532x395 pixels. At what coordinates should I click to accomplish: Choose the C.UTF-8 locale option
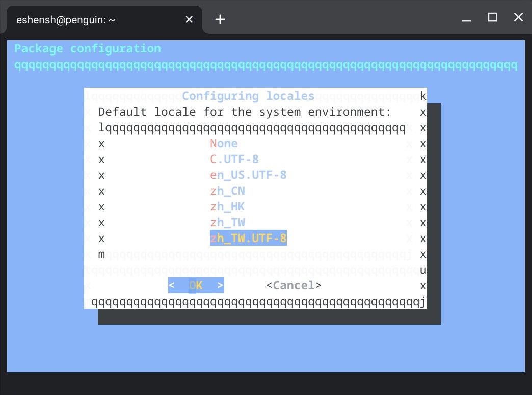(234, 160)
